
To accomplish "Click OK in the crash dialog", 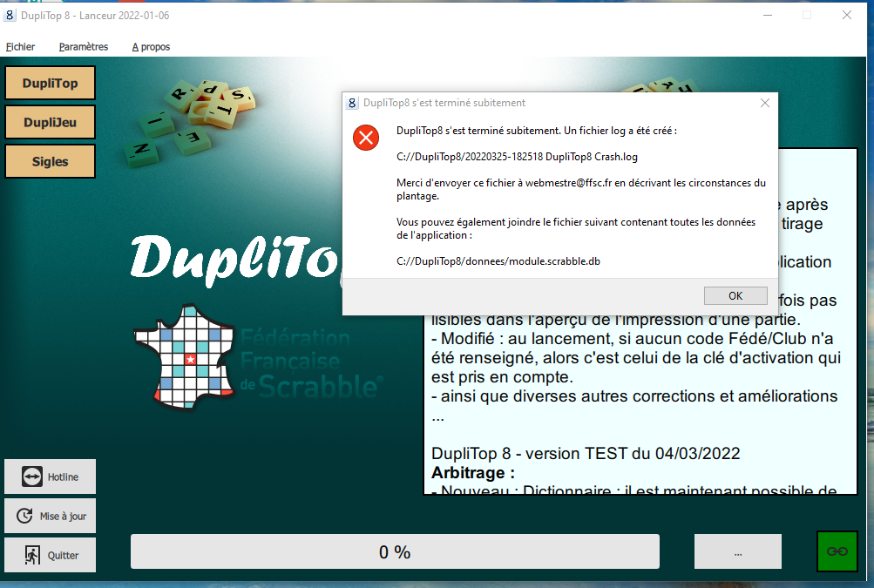I will click(735, 296).
